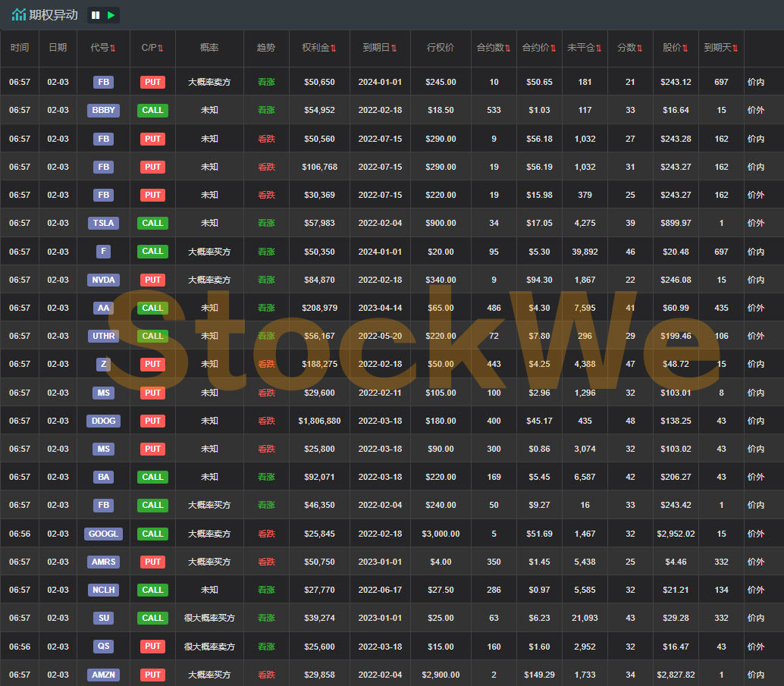
Task: Click the PUT badge in AMZN row
Action: (152, 675)
